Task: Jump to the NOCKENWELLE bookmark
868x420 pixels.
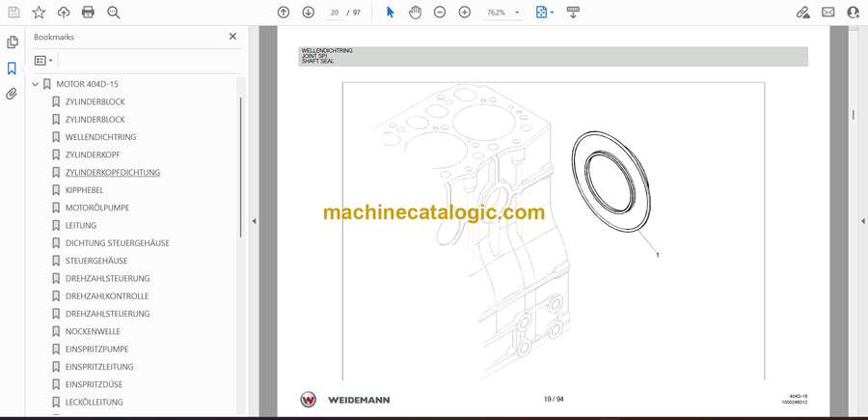Action: (x=93, y=331)
